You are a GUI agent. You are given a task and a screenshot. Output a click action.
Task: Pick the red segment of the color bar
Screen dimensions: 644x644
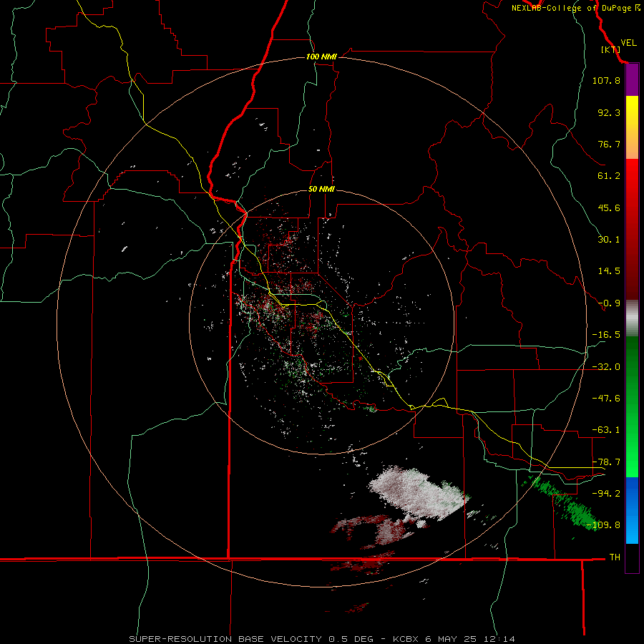(632, 229)
